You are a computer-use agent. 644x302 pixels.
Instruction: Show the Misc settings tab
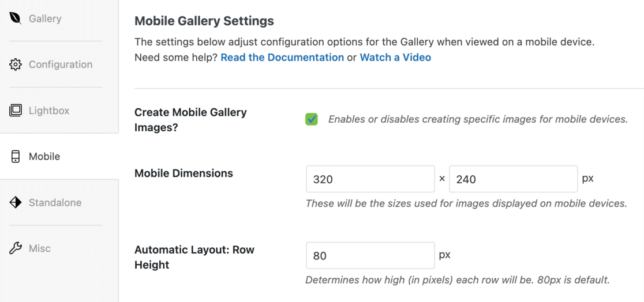pos(40,248)
